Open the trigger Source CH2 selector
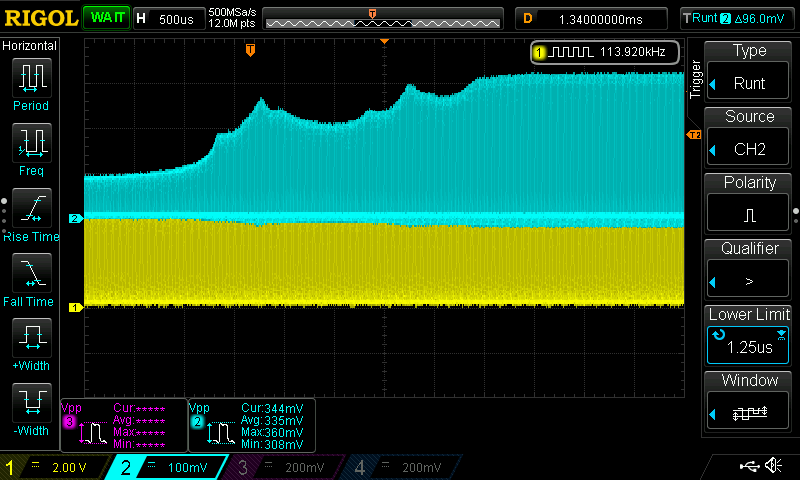800x480 pixels. point(749,135)
